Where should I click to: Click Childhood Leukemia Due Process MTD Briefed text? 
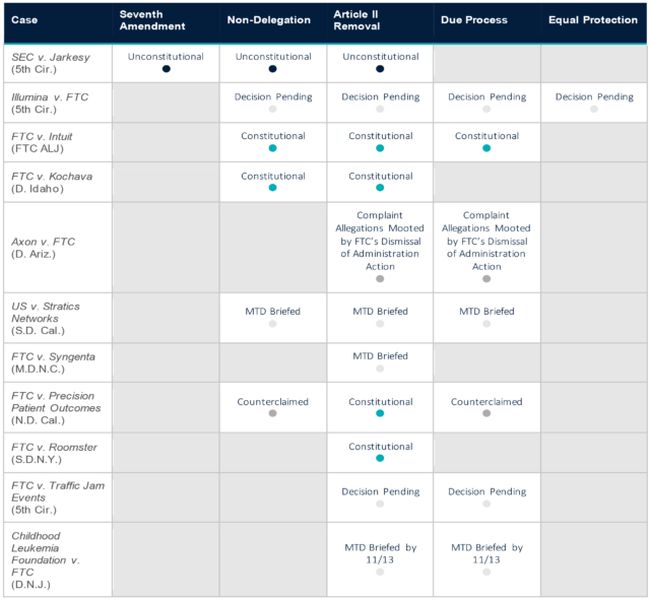[x=486, y=553]
